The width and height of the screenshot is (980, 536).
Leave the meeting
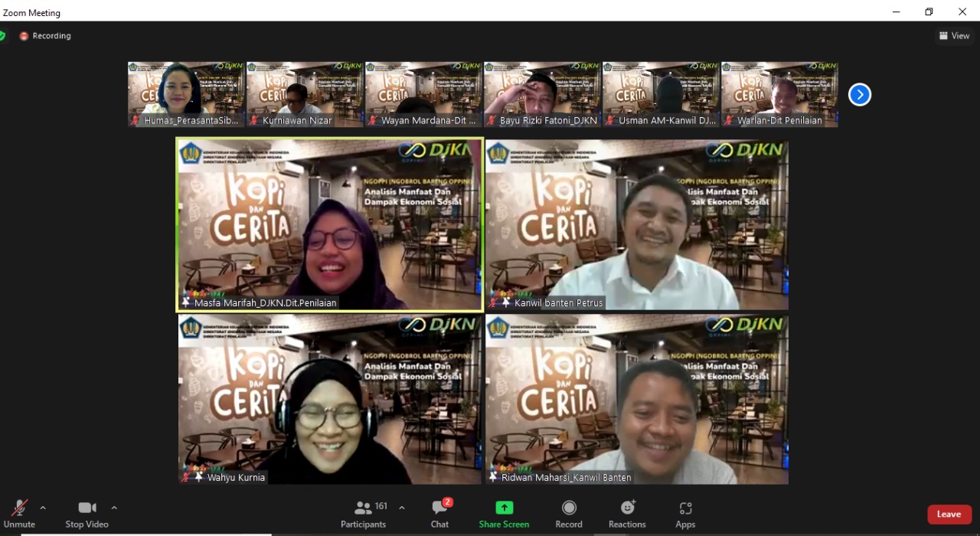[949, 515]
